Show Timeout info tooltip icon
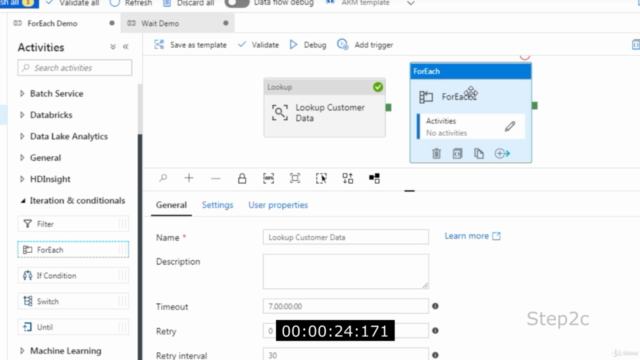640x360 pixels. click(x=436, y=306)
